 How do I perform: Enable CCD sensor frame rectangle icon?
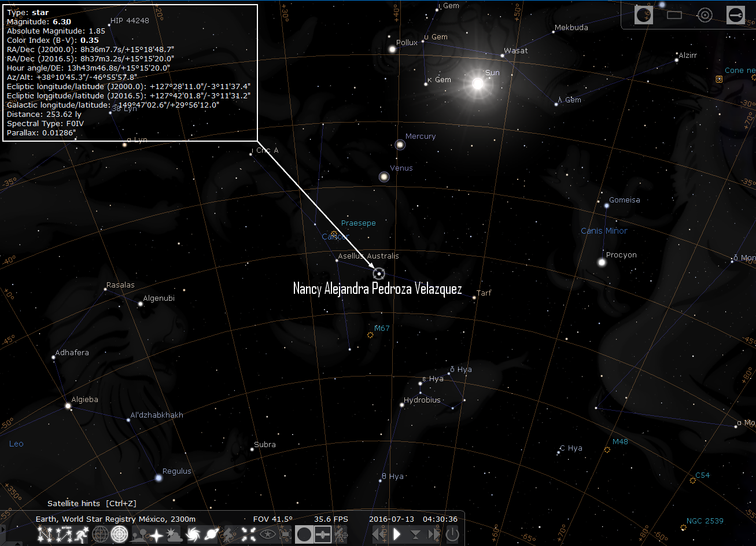674,15
